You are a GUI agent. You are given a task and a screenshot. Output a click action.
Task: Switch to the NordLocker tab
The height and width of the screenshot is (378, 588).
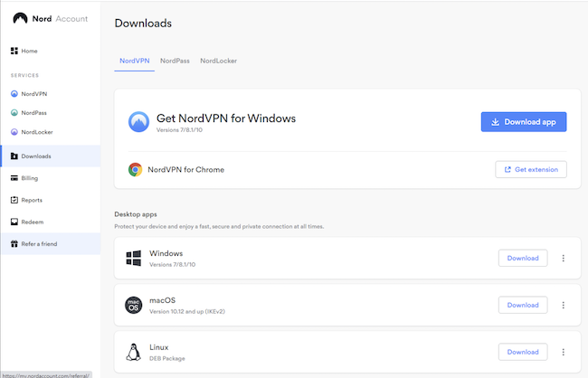219,61
